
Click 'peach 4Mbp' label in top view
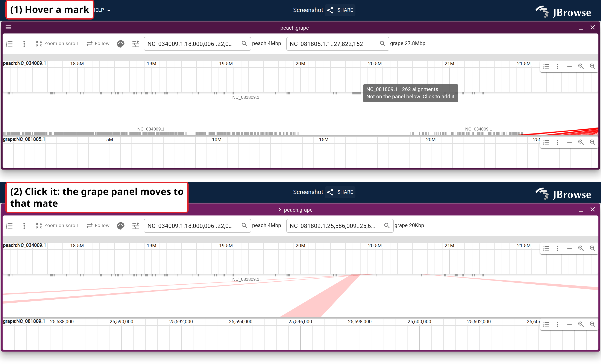click(266, 43)
